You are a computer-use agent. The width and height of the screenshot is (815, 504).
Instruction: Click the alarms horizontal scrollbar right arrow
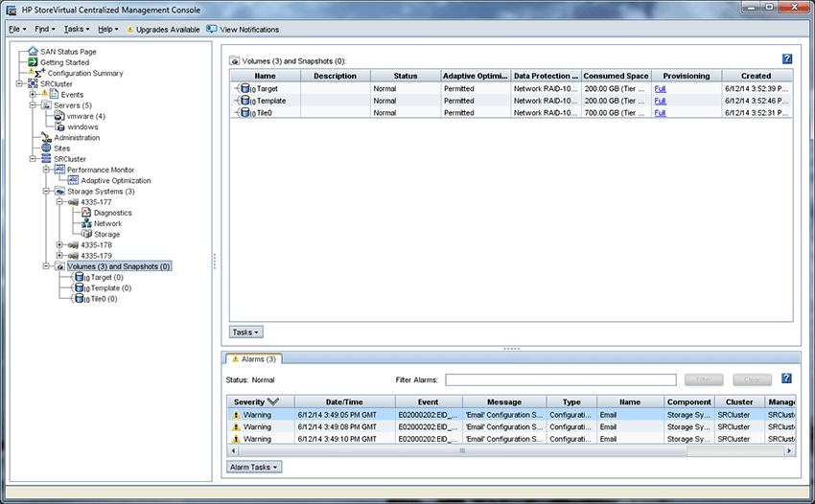789,451
